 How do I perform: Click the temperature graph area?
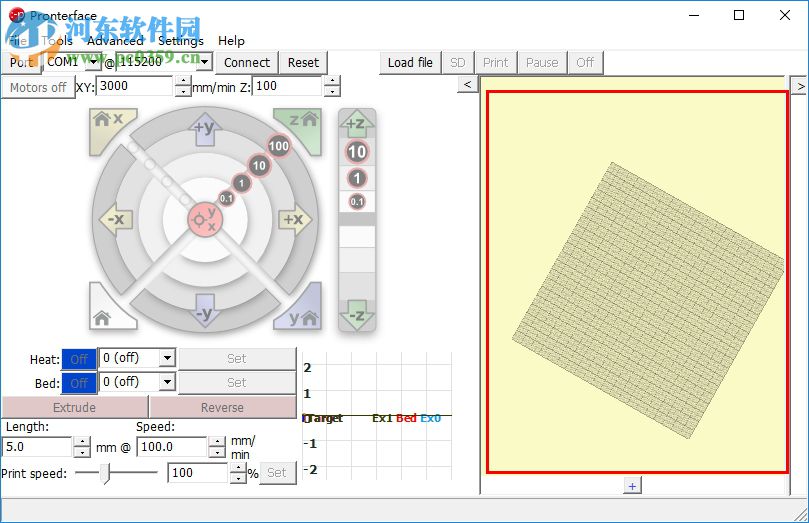(377, 416)
